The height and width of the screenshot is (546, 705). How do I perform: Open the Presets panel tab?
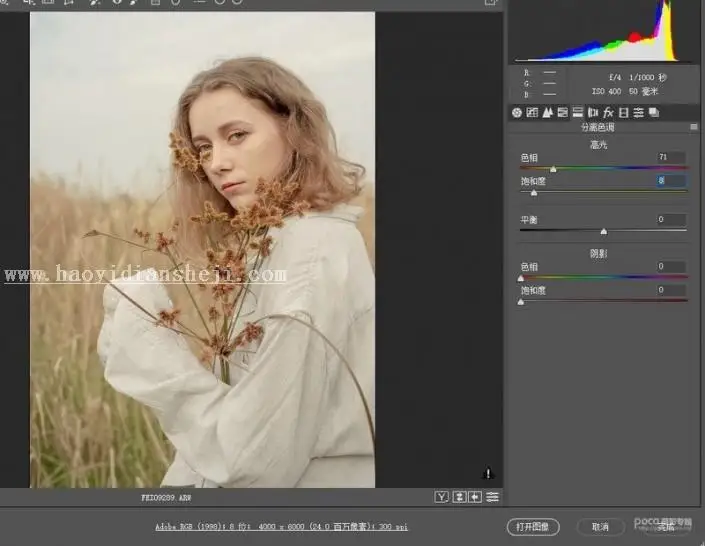(639, 112)
